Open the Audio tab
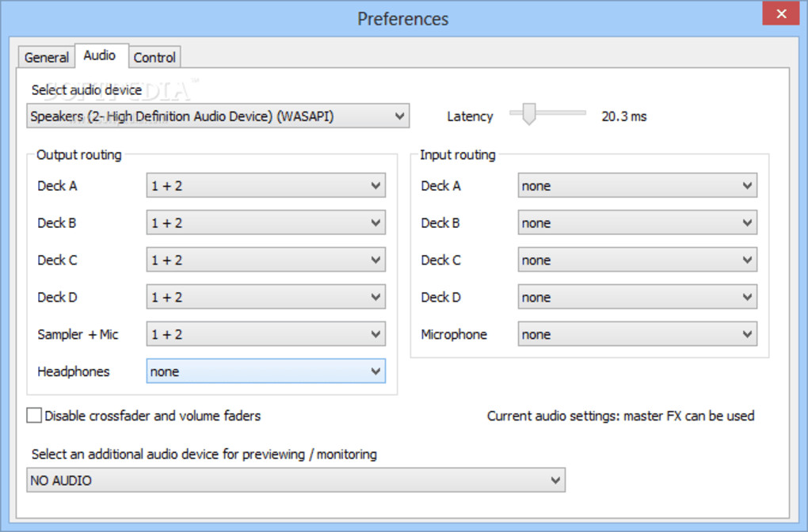The image size is (808, 532). [99, 55]
